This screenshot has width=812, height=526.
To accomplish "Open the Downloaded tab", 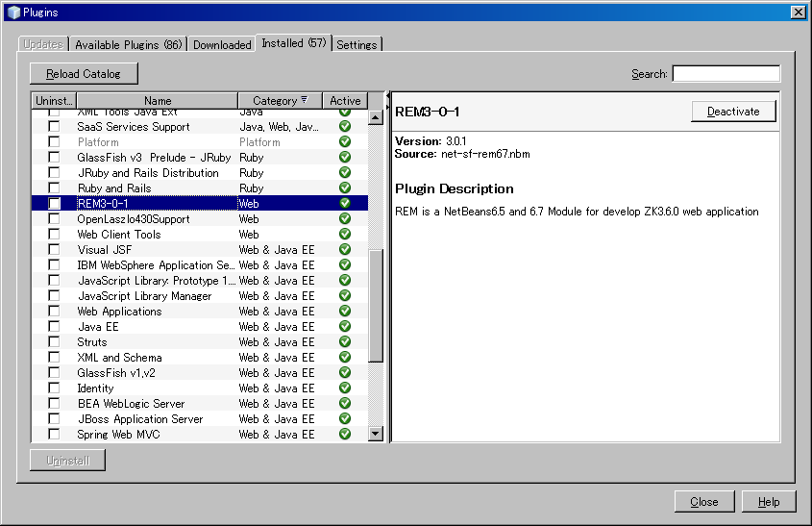I will point(222,44).
